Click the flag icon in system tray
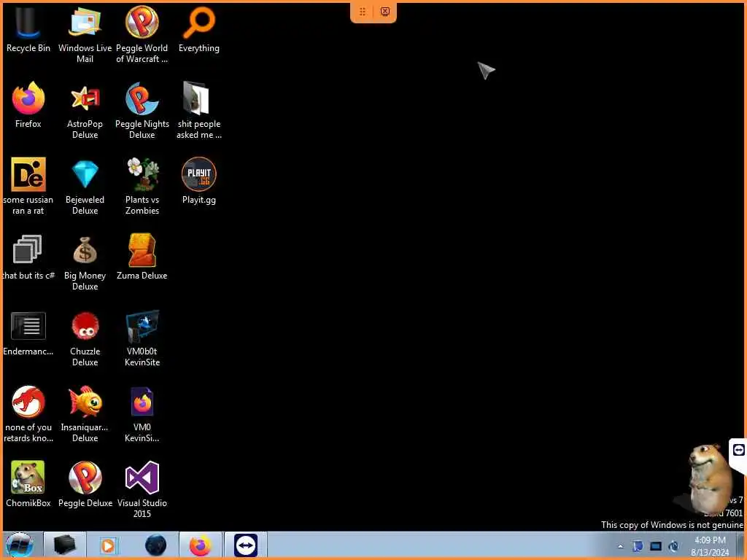Viewport: 747px width, 560px height. [638, 546]
